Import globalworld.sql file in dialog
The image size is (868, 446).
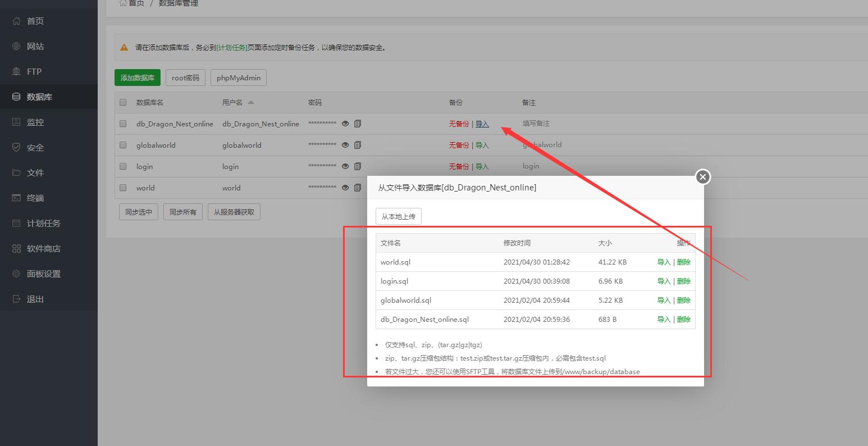(664, 300)
